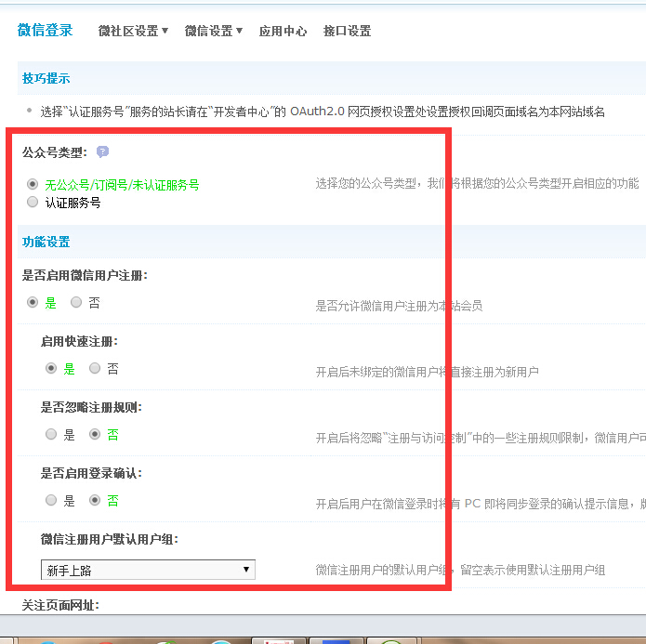The width and height of the screenshot is (646, 644).
Task: Open the 应用中心 menu item
Action: coord(283,31)
